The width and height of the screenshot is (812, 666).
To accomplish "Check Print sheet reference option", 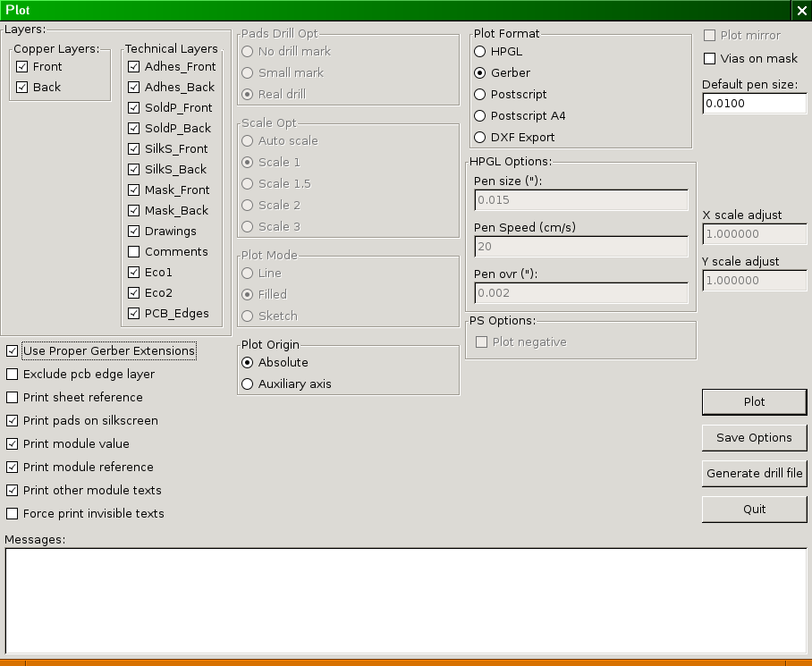I will tap(13, 398).
